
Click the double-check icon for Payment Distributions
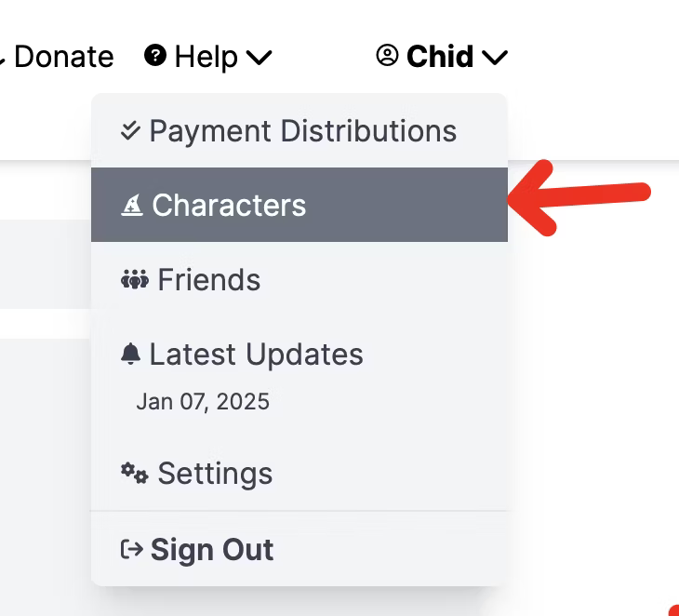pyautogui.click(x=130, y=130)
